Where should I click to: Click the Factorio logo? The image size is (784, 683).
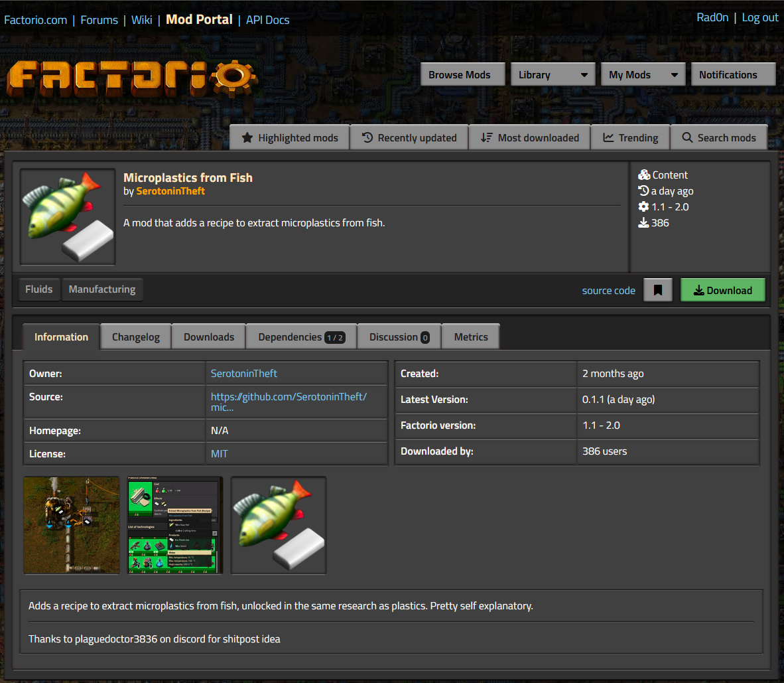tap(131, 78)
